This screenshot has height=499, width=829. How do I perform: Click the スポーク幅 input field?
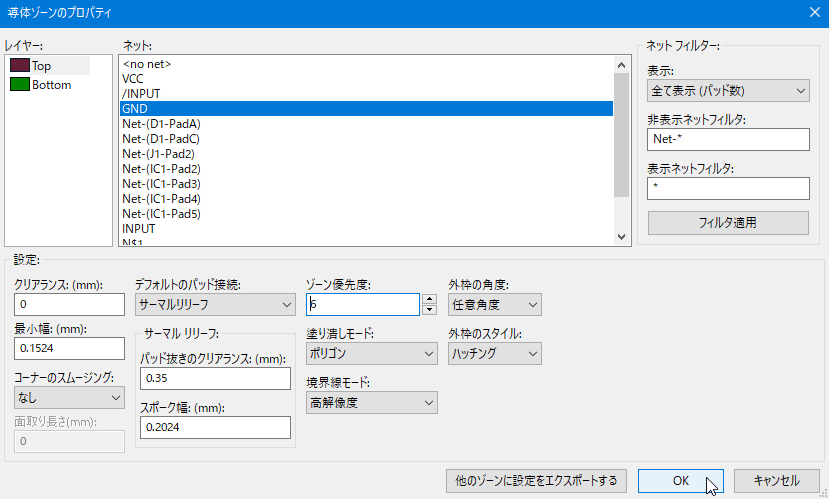click(215, 427)
